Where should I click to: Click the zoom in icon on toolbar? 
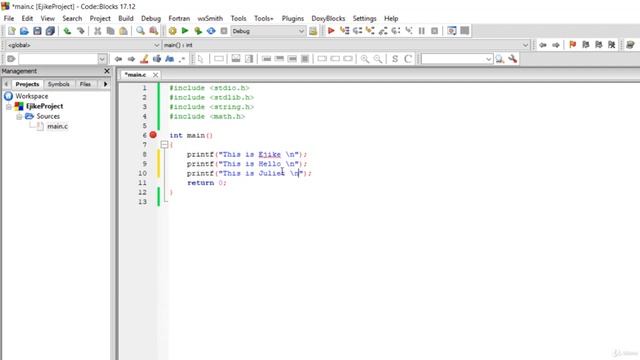(x=365, y=59)
